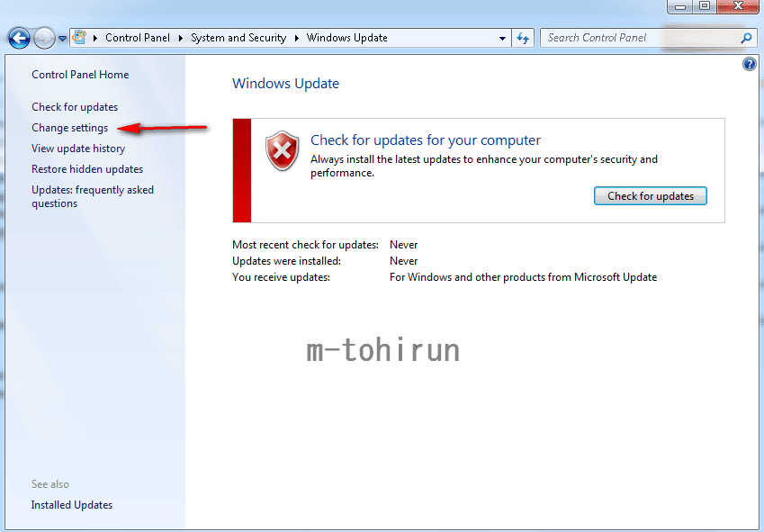Expand arrow after System and Security breadcrumb

pos(296,38)
